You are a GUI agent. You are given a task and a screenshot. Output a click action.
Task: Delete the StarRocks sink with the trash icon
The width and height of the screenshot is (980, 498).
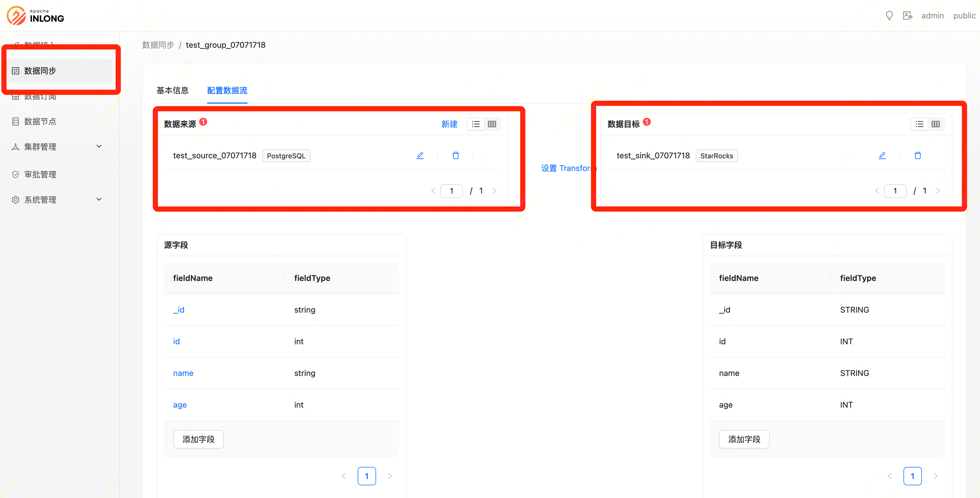point(918,155)
